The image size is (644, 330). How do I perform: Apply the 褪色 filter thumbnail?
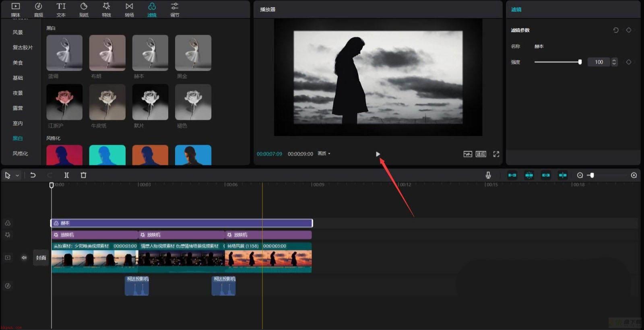pyautogui.click(x=193, y=102)
